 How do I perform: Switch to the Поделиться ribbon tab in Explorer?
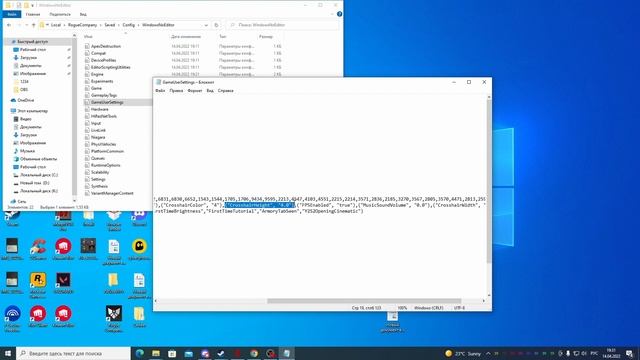coord(60,14)
